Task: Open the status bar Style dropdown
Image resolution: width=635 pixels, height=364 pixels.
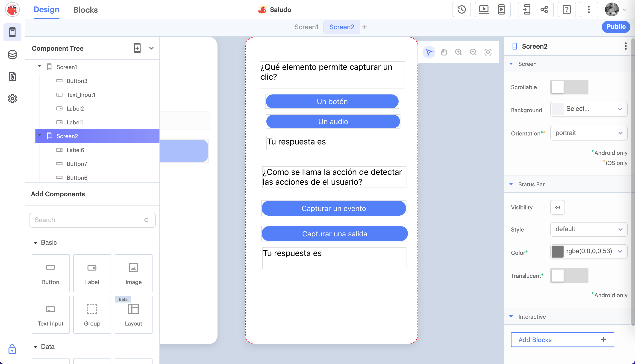Action: [588, 229]
